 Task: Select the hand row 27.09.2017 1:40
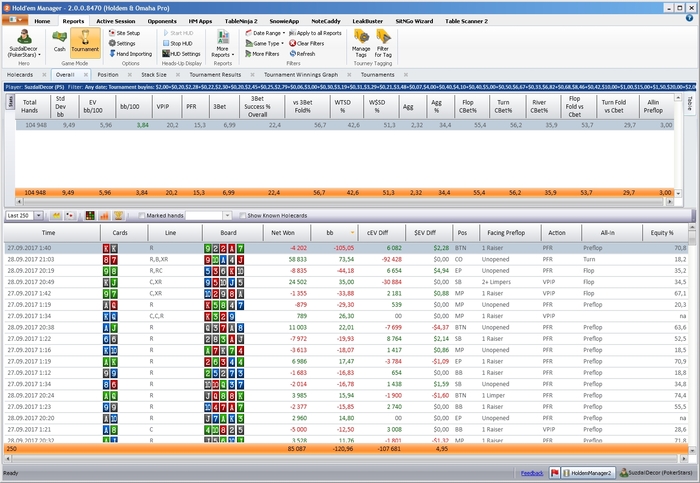(x=346, y=248)
